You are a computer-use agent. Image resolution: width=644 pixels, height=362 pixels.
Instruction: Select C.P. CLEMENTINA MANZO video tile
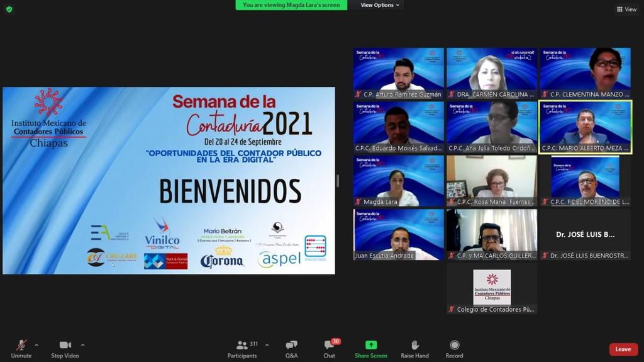[586, 73]
